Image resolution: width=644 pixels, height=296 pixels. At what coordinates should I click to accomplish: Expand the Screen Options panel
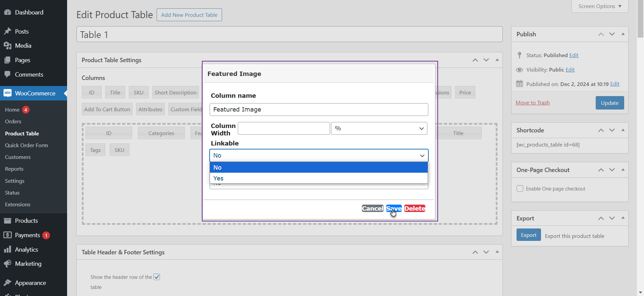tap(599, 6)
